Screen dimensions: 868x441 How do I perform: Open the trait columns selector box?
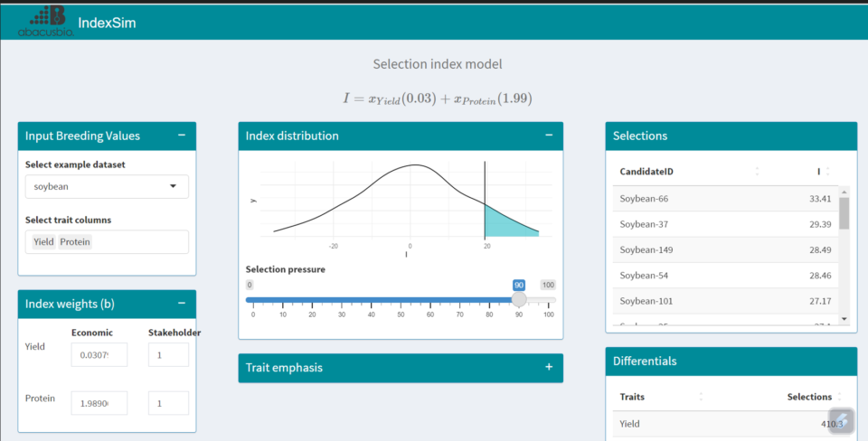click(136, 242)
